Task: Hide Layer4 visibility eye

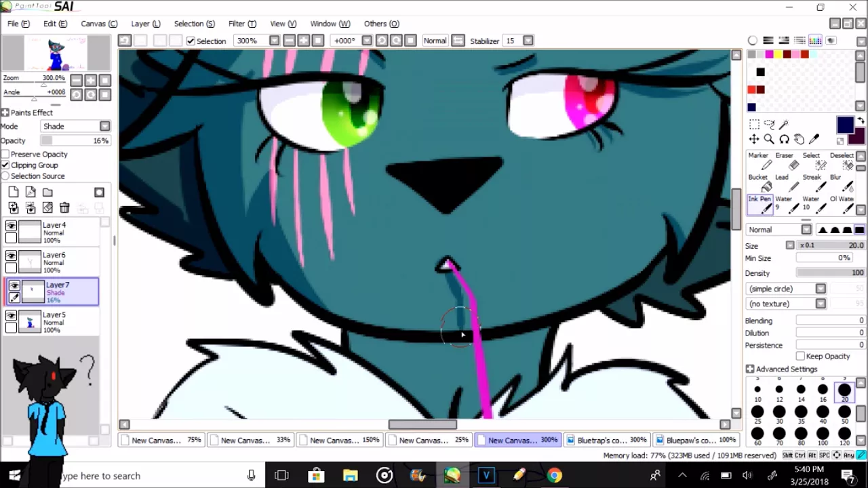Action: 11,226
